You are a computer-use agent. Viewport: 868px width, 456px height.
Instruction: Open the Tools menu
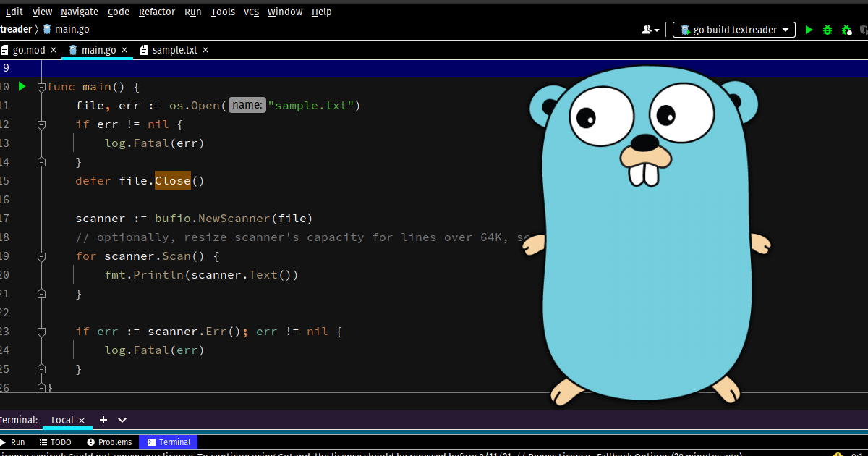tap(223, 12)
